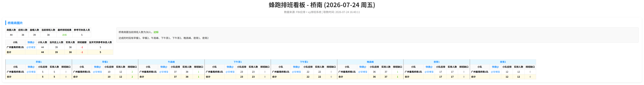Click the 晚高峰 section header

pyautogui.click(x=370, y=62)
